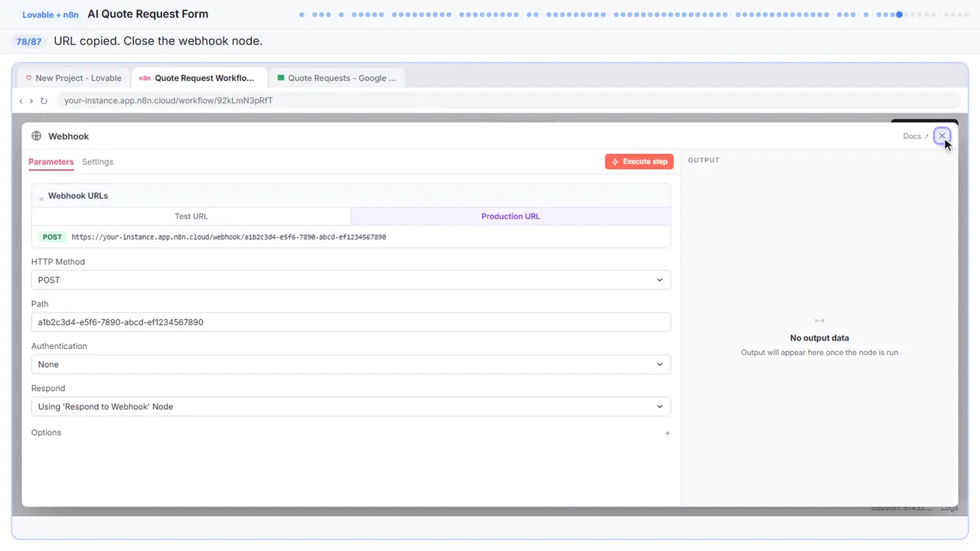Open the Docs link
The width and height of the screenshot is (980, 551).
[x=916, y=136]
